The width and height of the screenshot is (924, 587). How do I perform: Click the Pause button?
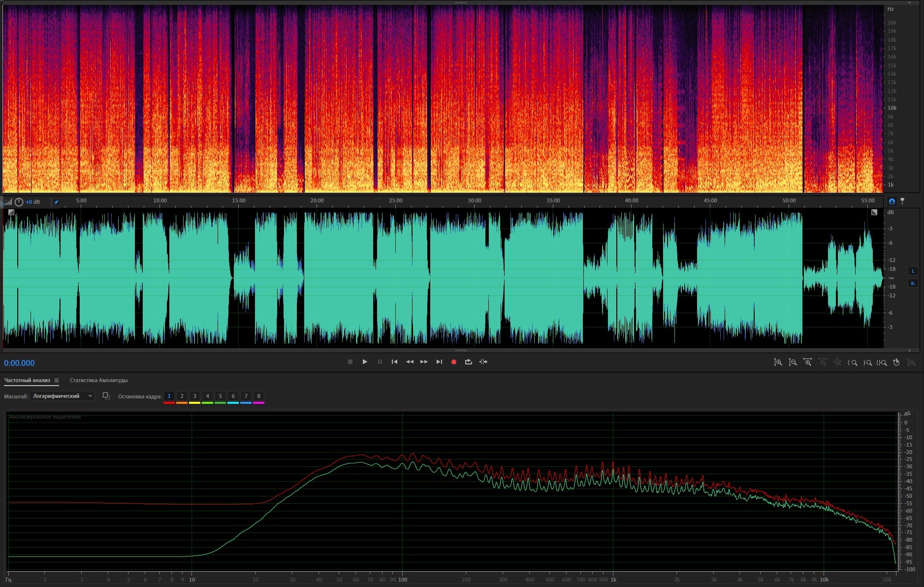pos(380,362)
